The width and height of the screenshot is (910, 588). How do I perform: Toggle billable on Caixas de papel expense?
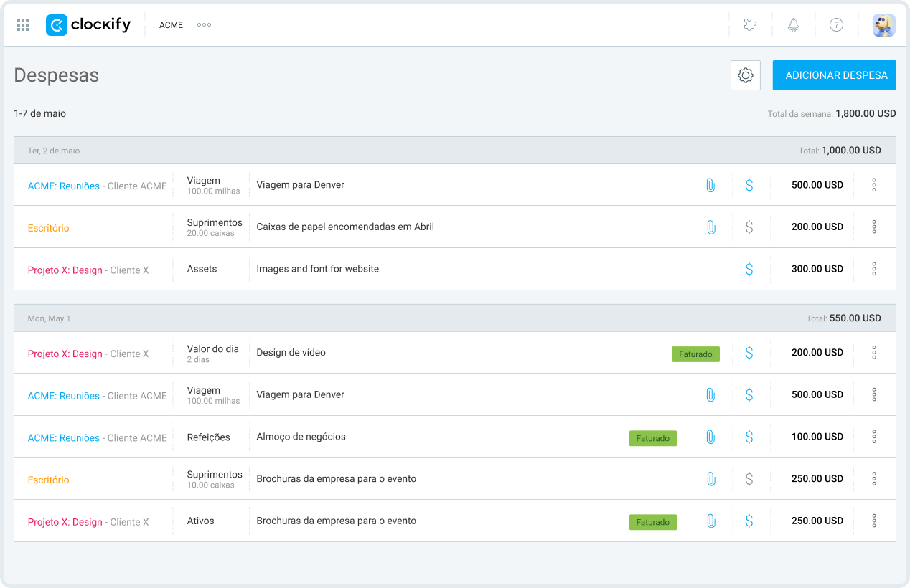[x=749, y=227]
